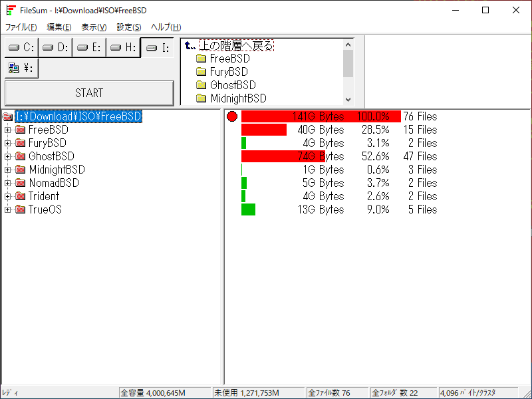Click the 5G Bytes 3.7% row
Image resolution: width=532 pixels, height=399 pixels.
339,183
